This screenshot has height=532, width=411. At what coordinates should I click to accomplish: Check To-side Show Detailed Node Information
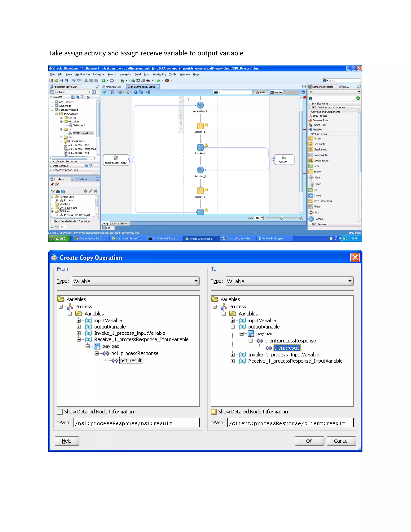pos(214,412)
